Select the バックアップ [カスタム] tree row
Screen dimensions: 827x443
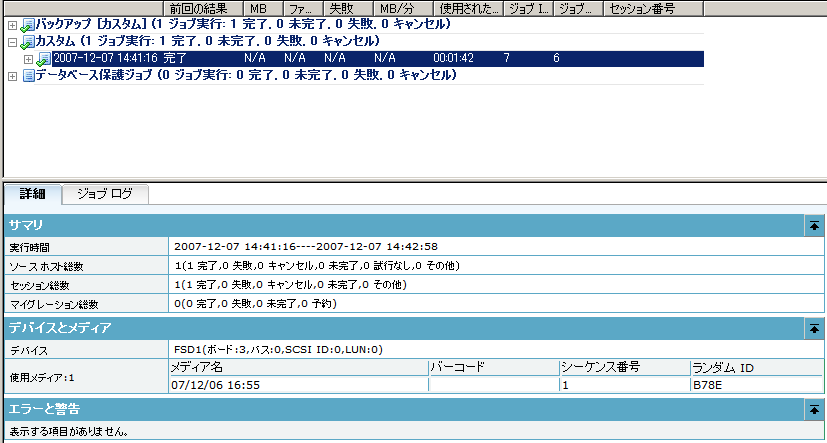pos(243,24)
